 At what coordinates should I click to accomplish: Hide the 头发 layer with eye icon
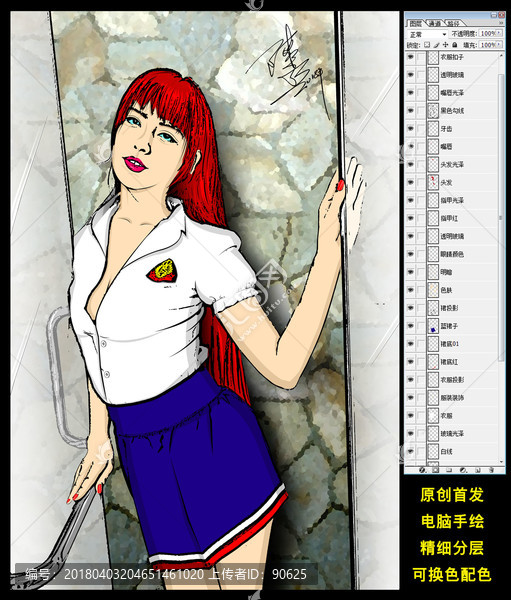point(411,182)
